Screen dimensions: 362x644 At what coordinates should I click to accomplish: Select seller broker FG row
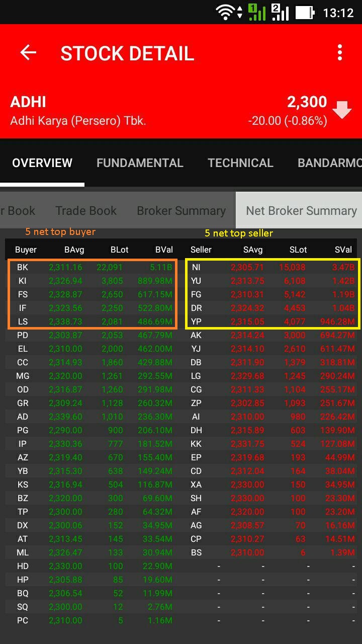click(x=273, y=294)
